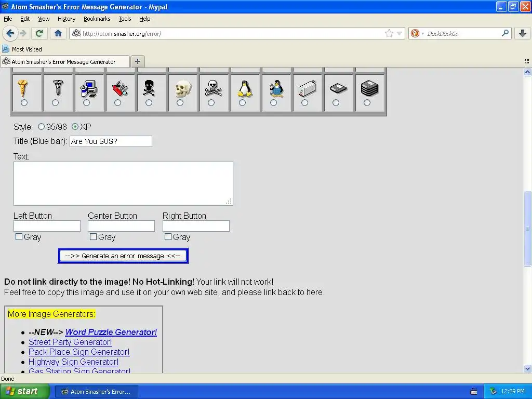Open a new tab with plus button
Viewport: 532px width, 399px height.
click(x=137, y=61)
